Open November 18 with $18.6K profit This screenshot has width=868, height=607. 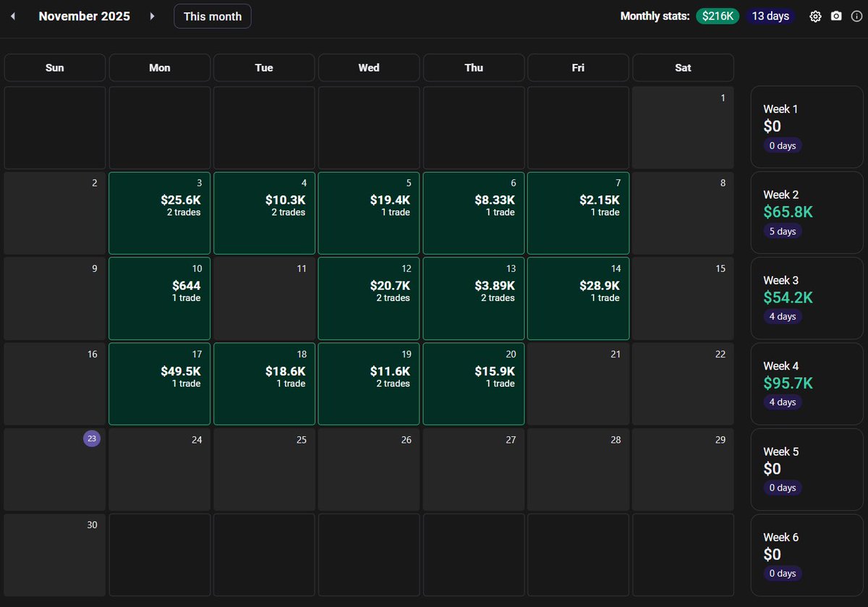click(x=264, y=383)
